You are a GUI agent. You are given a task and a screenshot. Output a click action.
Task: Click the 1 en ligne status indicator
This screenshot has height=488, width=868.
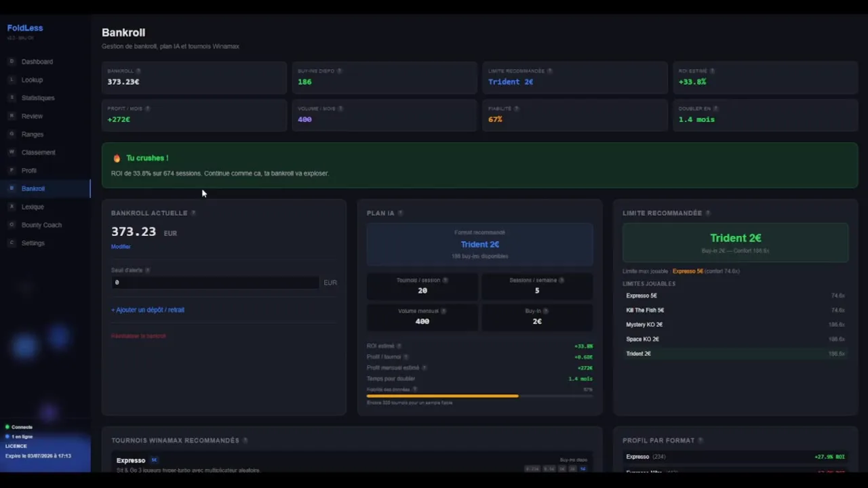point(19,436)
